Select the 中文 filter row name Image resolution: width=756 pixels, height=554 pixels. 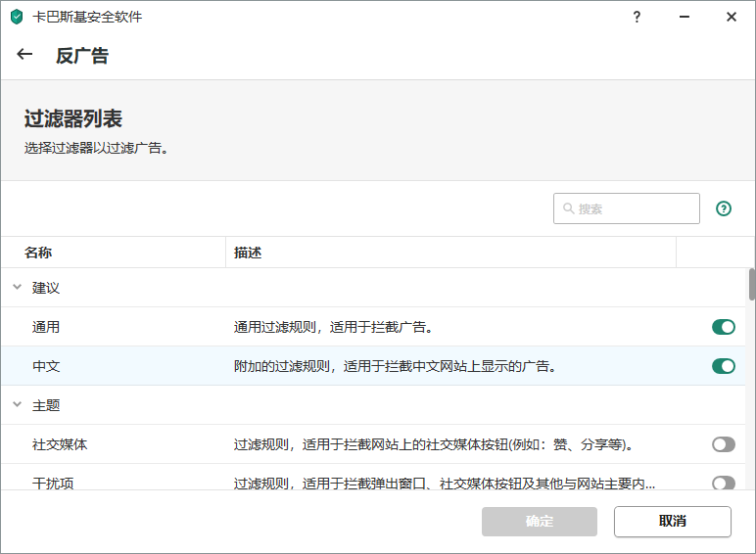point(46,366)
